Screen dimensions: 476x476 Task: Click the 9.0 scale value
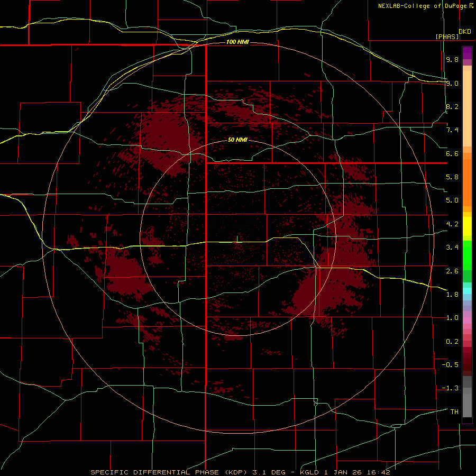[452, 83]
